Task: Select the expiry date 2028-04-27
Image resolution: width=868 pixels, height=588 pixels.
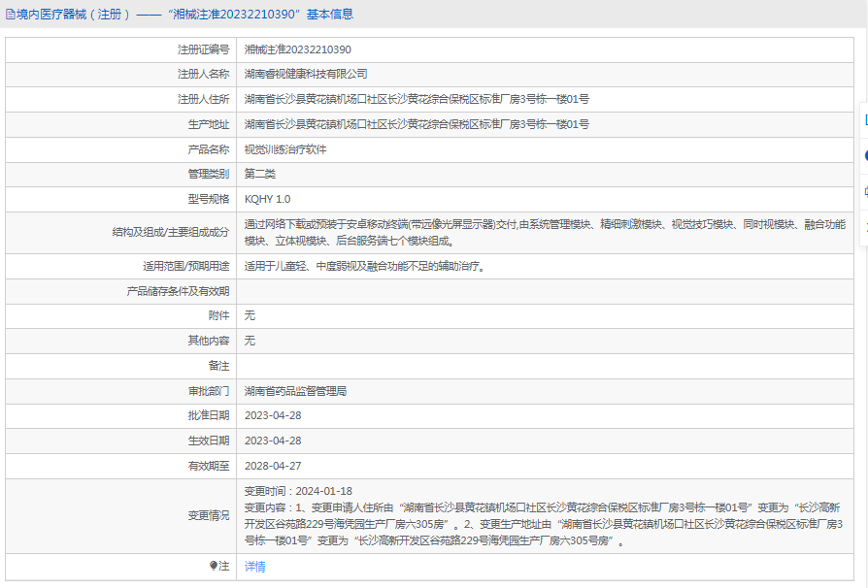Action: click(273, 466)
